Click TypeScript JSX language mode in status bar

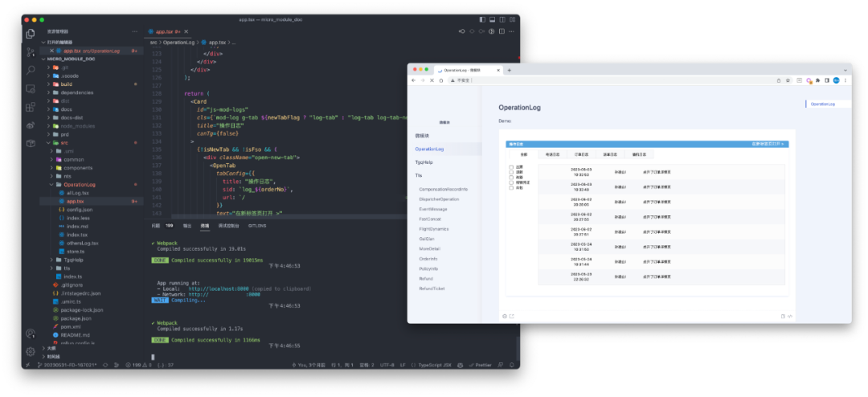pos(435,365)
